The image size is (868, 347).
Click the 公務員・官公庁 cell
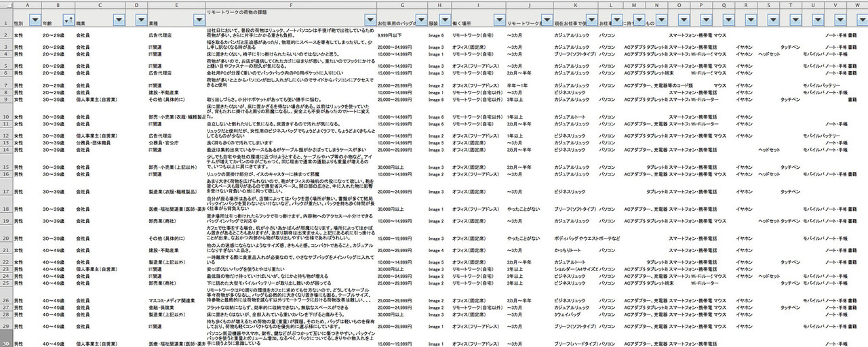pos(163,143)
